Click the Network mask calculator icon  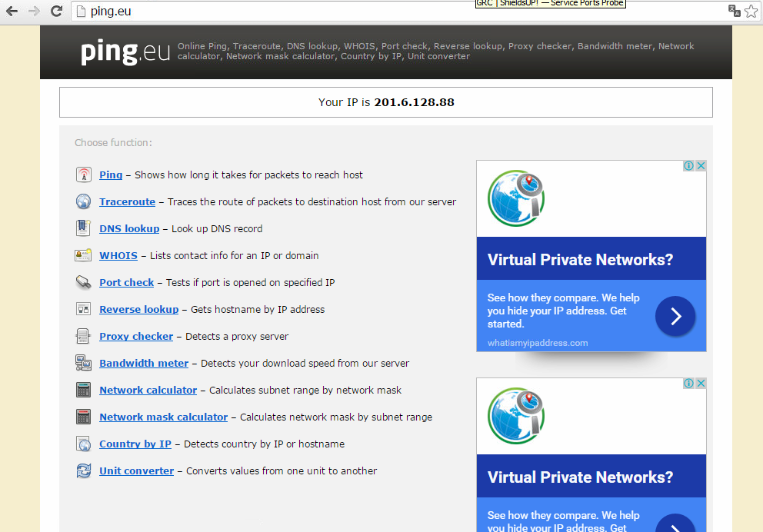point(84,417)
